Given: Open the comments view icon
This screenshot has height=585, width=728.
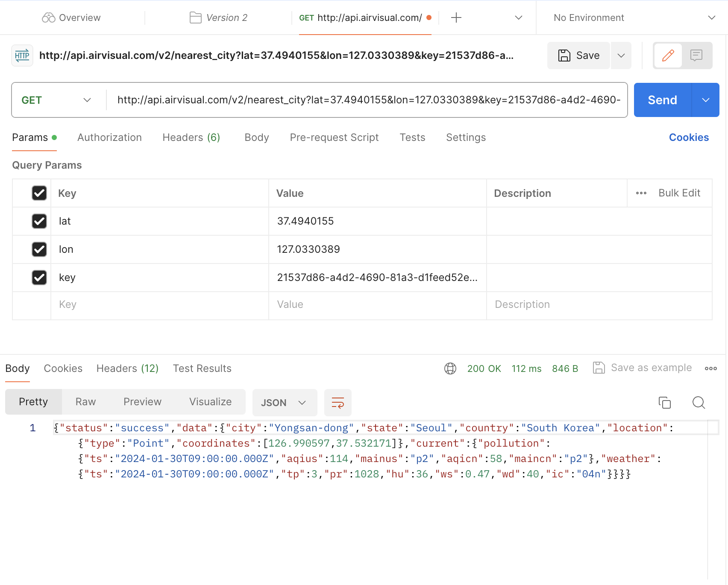Looking at the screenshot, I should [x=696, y=56].
